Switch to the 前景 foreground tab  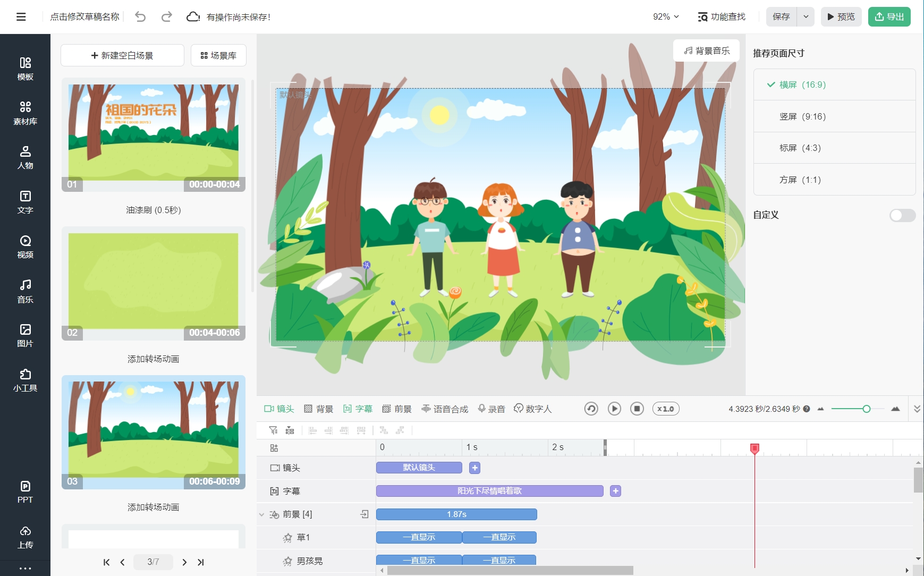point(397,409)
